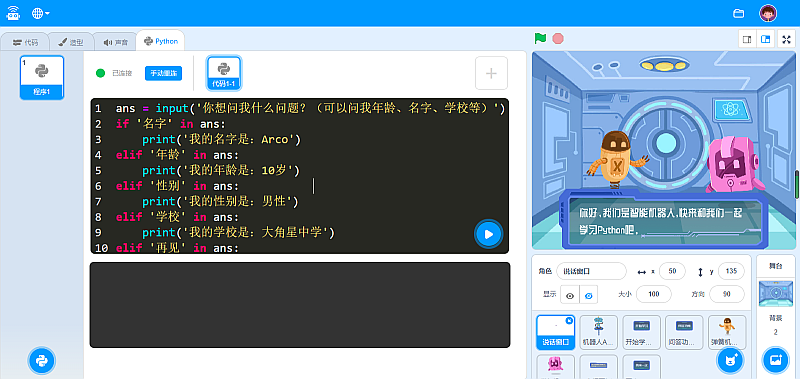This screenshot has height=379, width=800.
Task: Hide the sprite with crossed eye button
Action: point(588,295)
